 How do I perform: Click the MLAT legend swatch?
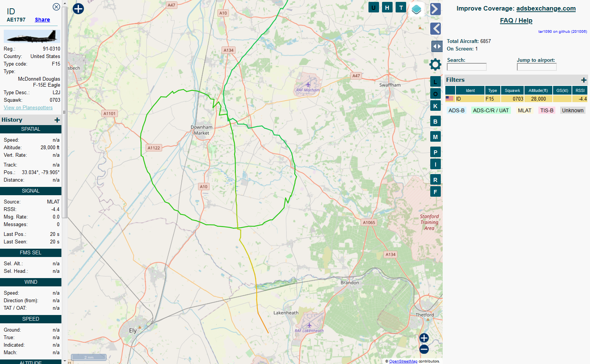coord(524,110)
